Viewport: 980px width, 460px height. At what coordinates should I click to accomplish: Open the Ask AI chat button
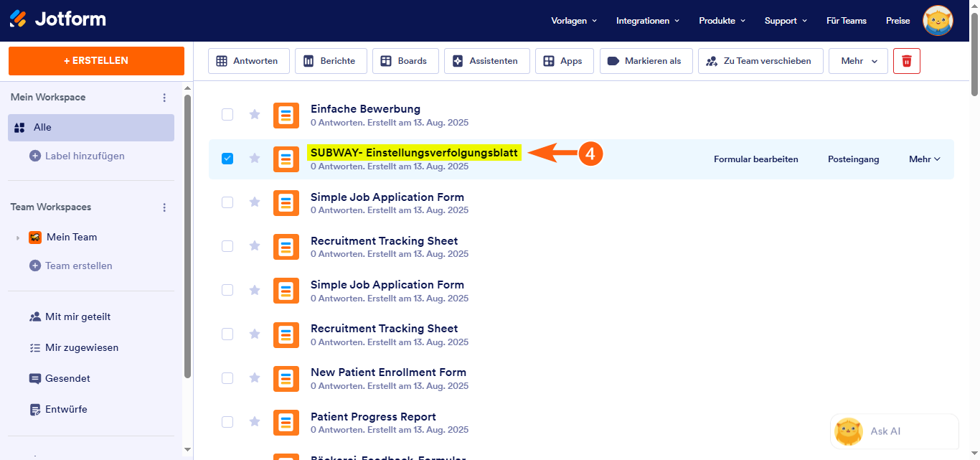click(x=894, y=431)
